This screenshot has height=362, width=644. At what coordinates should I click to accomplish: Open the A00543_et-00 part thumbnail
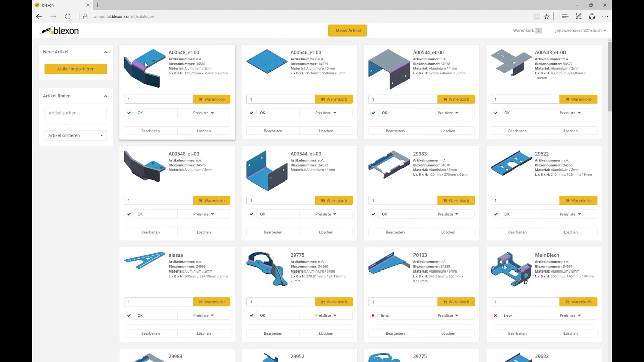511,62
